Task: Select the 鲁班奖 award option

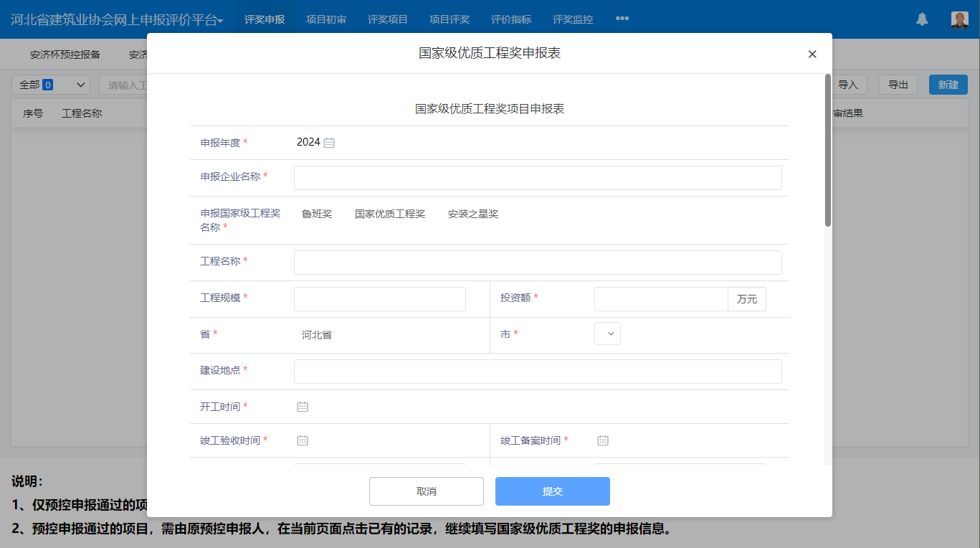Action: click(317, 214)
